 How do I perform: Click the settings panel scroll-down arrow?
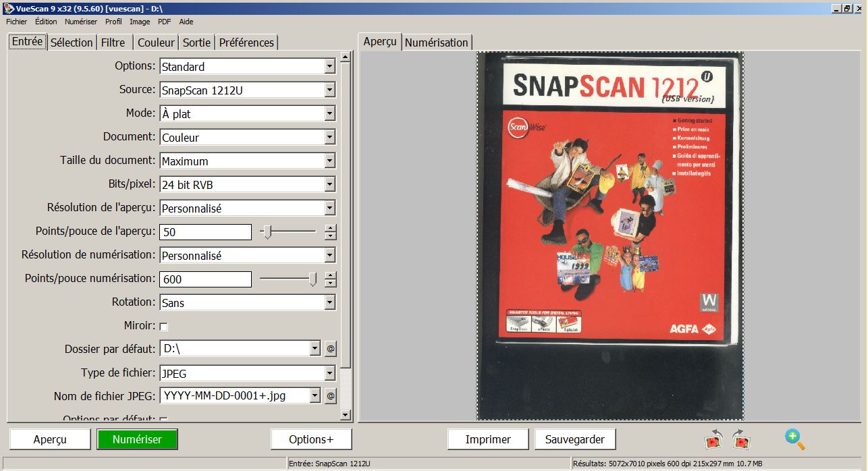point(346,415)
